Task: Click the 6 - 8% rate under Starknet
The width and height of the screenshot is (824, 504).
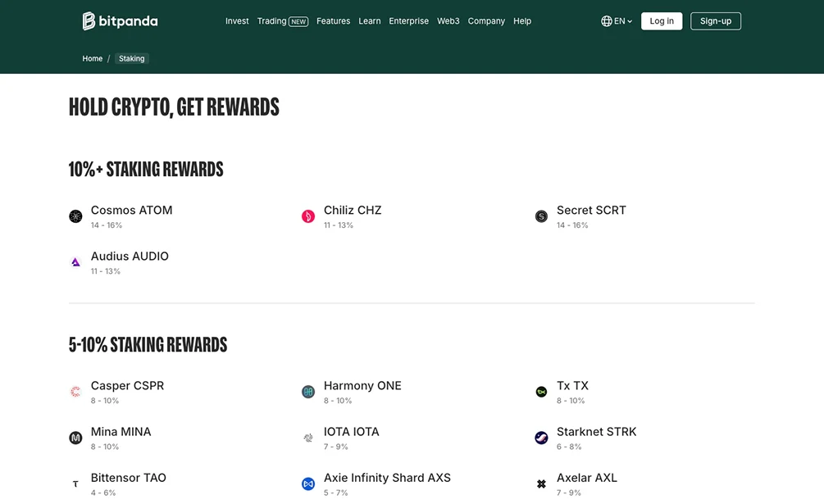Action: [x=569, y=447]
